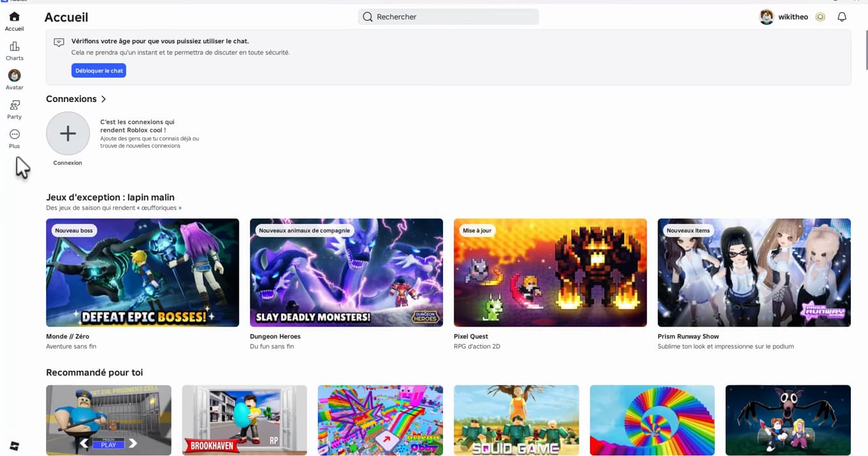Click the Nouveau boss badge
This screenshot has width=868, height=456.
74,231
